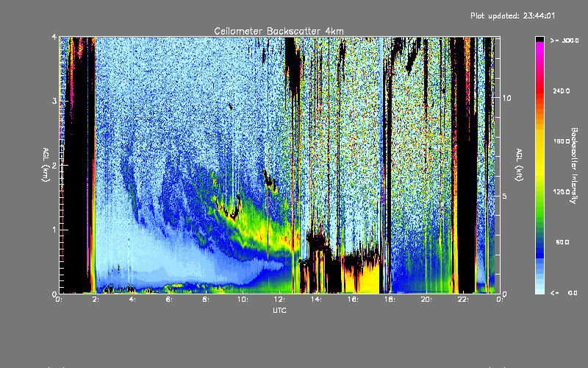Screen dimensions: 588x368
Task: Click the 0 kft tick label
Action: coord(505,294)
